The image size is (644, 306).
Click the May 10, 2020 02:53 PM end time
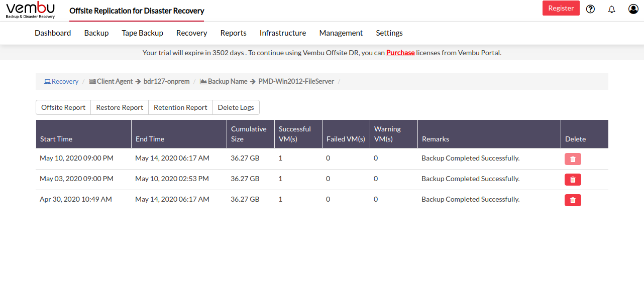pyautogui.click(x=172, y=179)
